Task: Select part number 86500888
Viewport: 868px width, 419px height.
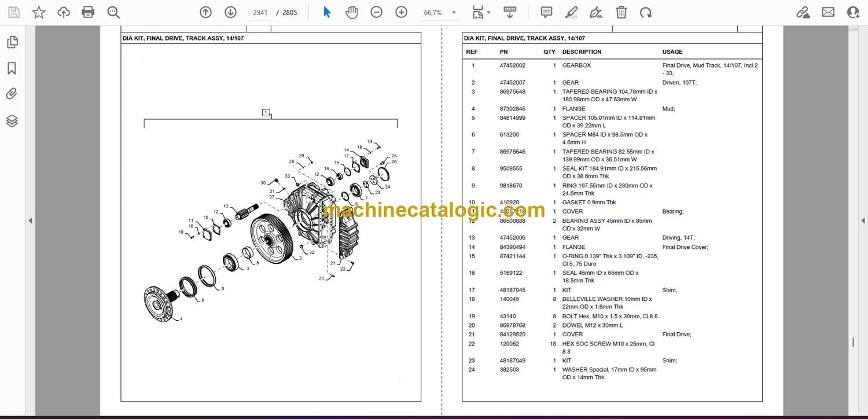Action: pyautogui.click(x=513, y=221)
